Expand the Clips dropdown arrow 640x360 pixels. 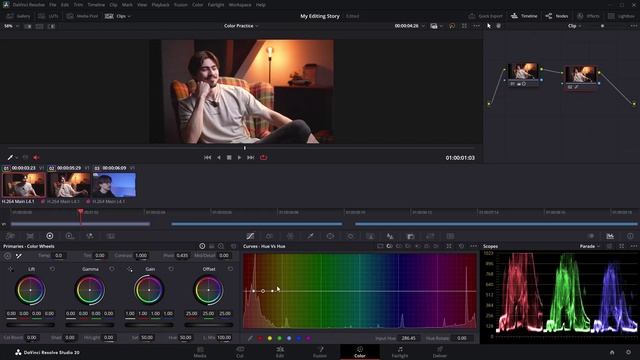pos(129,16)
